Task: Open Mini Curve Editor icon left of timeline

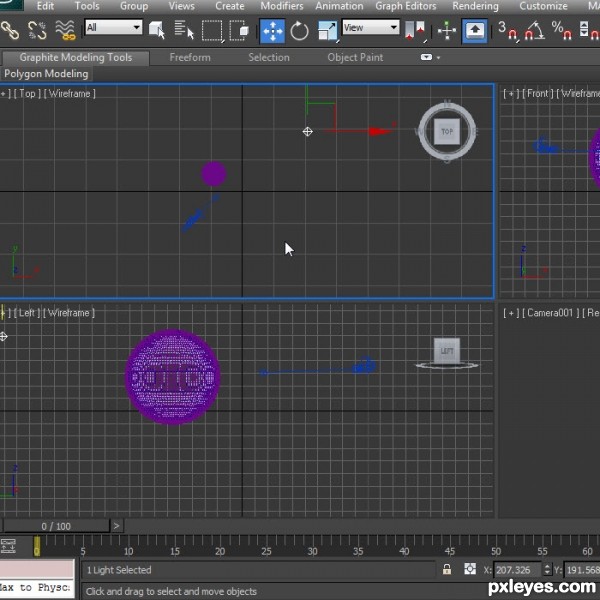Action: click(x=8, y=546)
